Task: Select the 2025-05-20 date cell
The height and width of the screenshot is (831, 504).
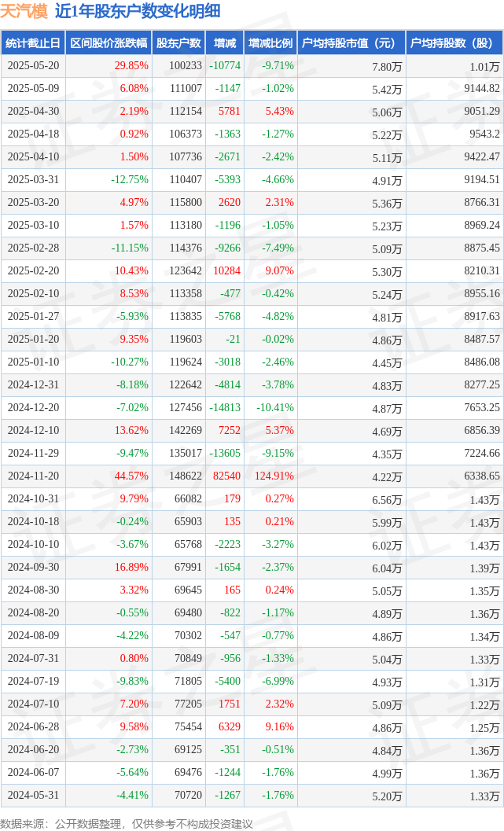Action: [x=33, y=66]
